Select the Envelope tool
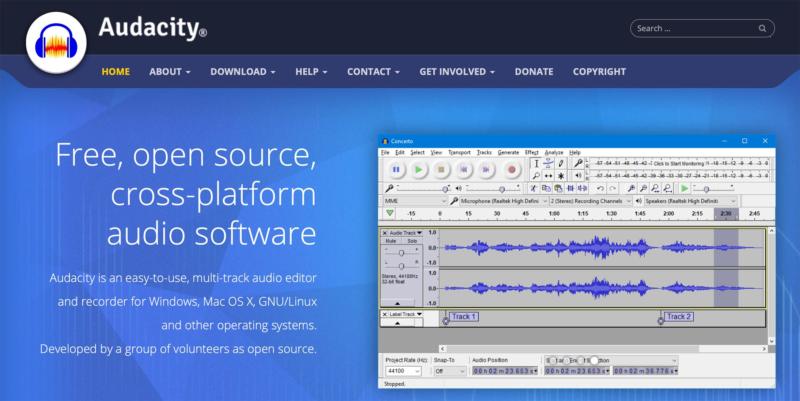800x401 pixels. (548, 163)
